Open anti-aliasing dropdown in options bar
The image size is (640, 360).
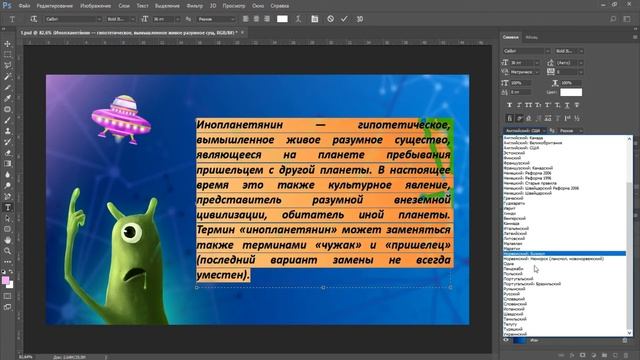[233, 19]
